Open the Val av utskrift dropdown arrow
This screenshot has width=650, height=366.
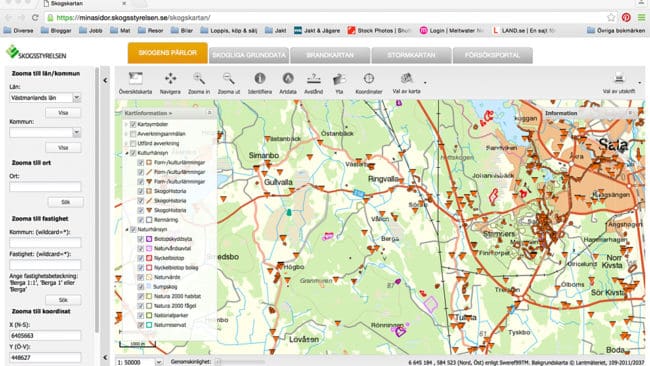tap(640, 83)
